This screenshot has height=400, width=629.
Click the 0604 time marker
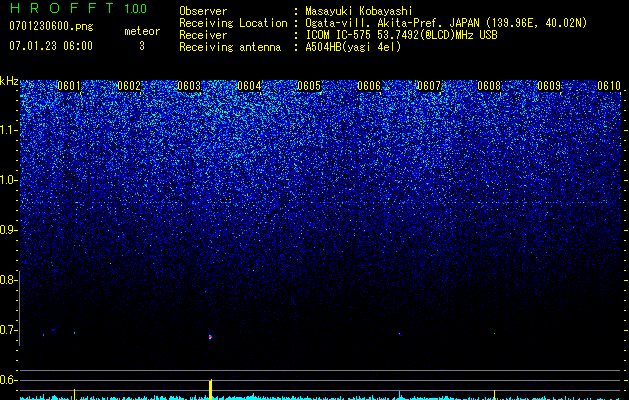(x=249, y=86)
